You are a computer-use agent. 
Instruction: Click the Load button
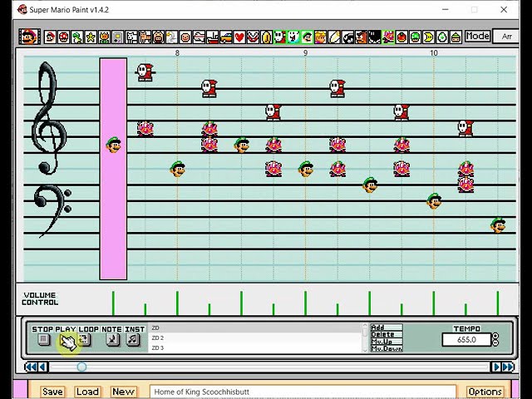click(87, 392)
